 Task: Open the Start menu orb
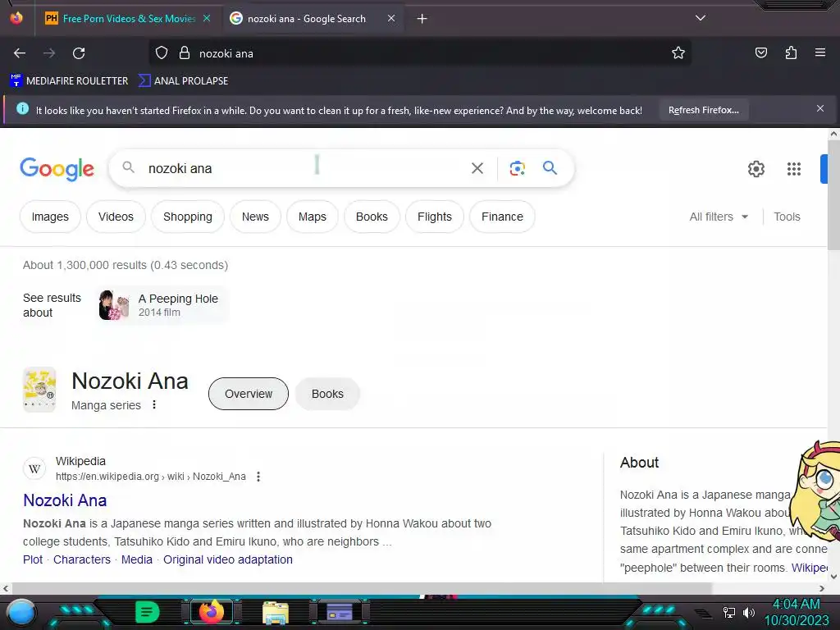click(x=21, y=612)
